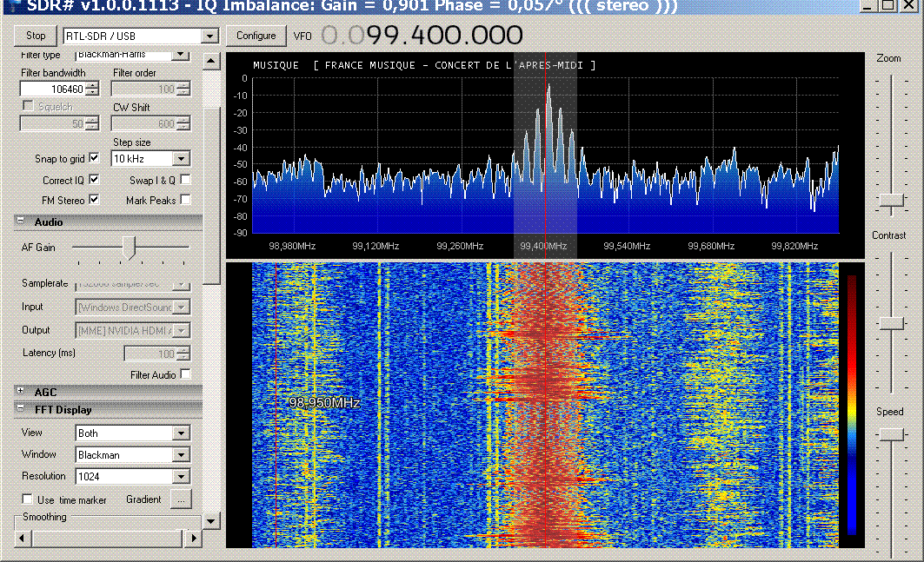This screenshot has height=562, width=924.
Task: Click the Filter order value field
Action: [x=144, y=89]
